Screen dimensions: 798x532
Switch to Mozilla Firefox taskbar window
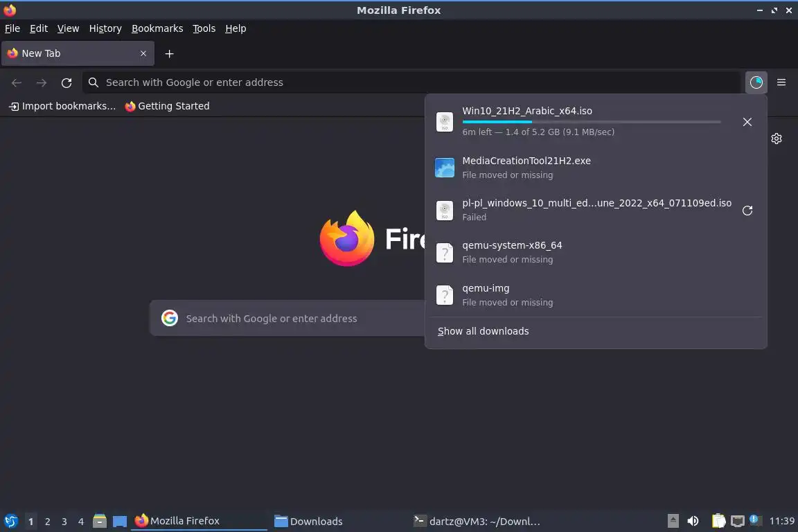point(199,521)
